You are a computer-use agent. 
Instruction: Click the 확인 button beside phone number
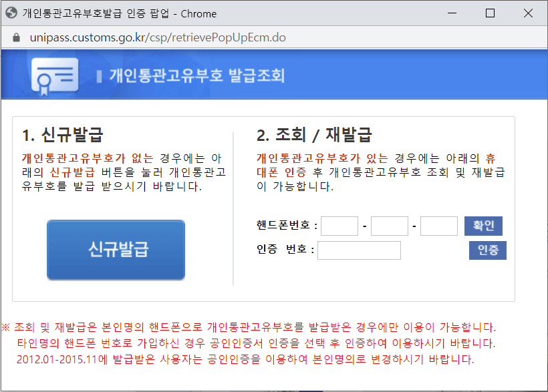(x=483, y=226)
